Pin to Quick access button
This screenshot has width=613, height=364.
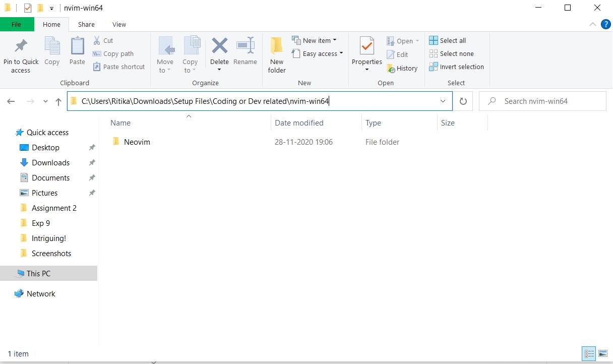pos(21,55)
